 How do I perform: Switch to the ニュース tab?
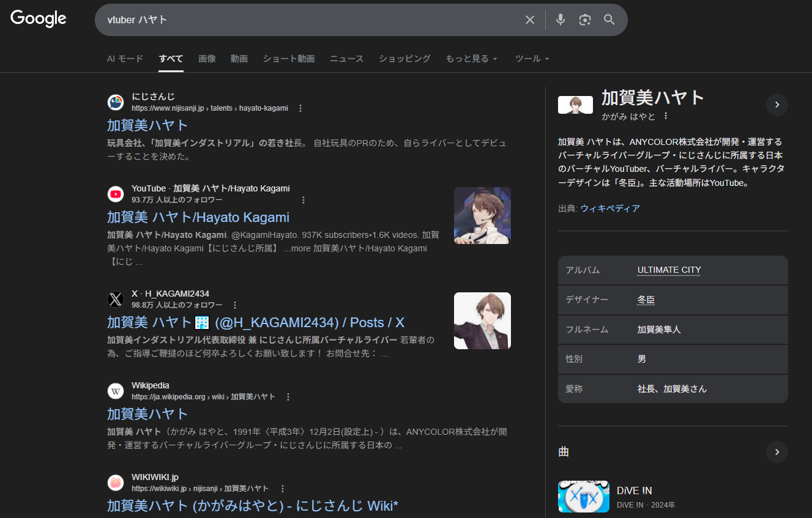coord(346,59)
